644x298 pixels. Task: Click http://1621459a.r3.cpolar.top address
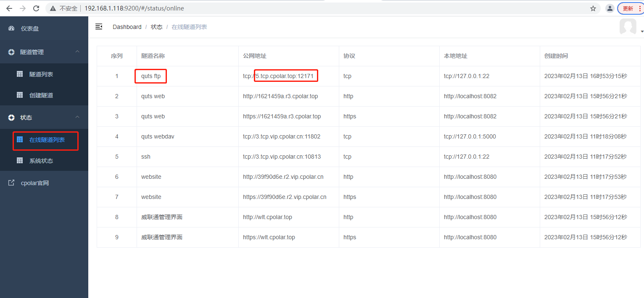click(280, 96)
